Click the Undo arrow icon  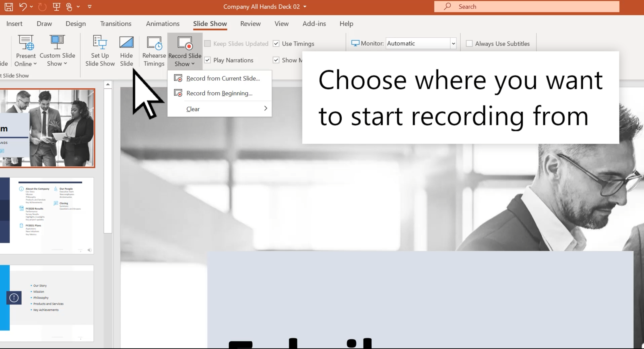click(23, 7)
